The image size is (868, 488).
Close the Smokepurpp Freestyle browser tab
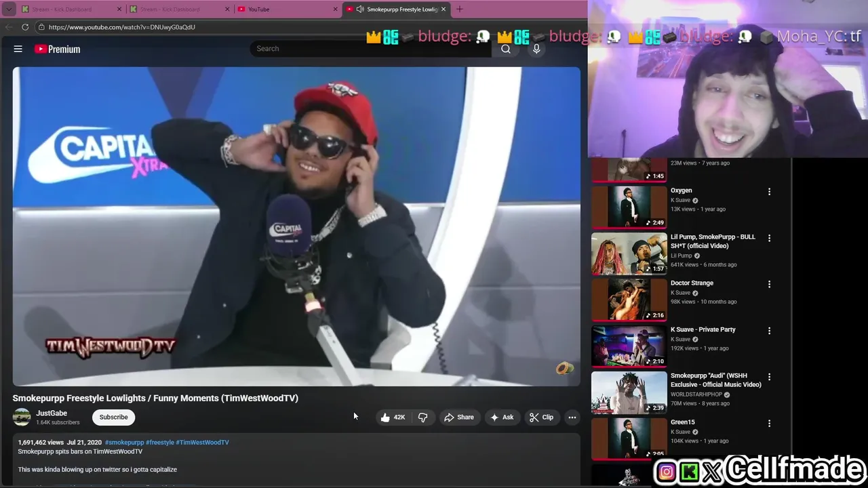tap(444, 9)
